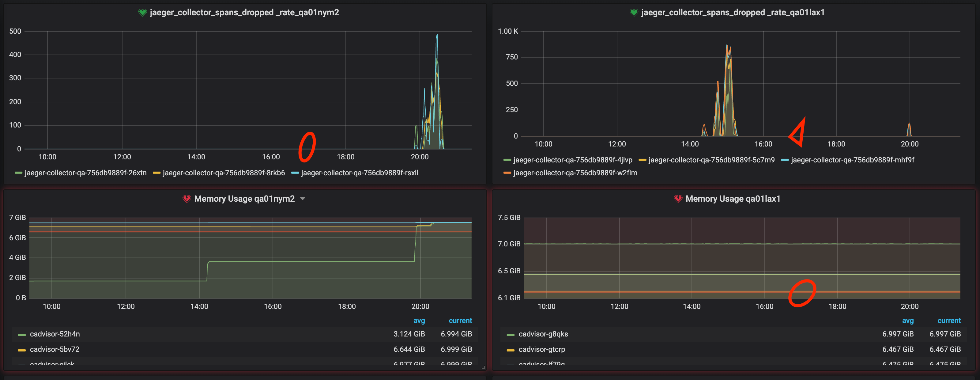Click the green line marker beside cadvisor-g8qks
Image resolution: width=980 pixels, height=380 pixels.
tap(511, 334)
